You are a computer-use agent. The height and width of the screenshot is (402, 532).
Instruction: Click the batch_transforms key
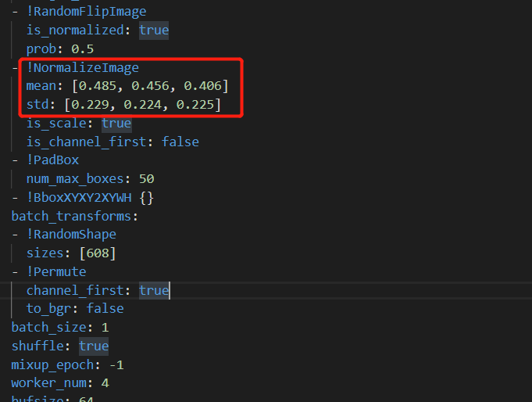click(71, 216)
